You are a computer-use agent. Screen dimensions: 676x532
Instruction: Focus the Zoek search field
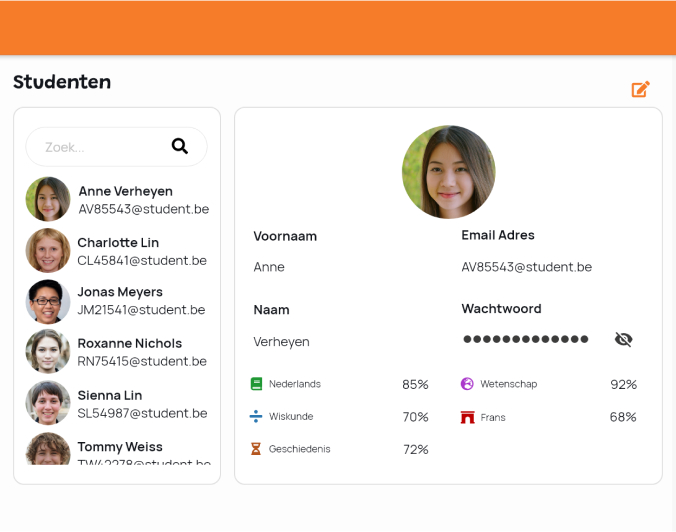(116, 147)
